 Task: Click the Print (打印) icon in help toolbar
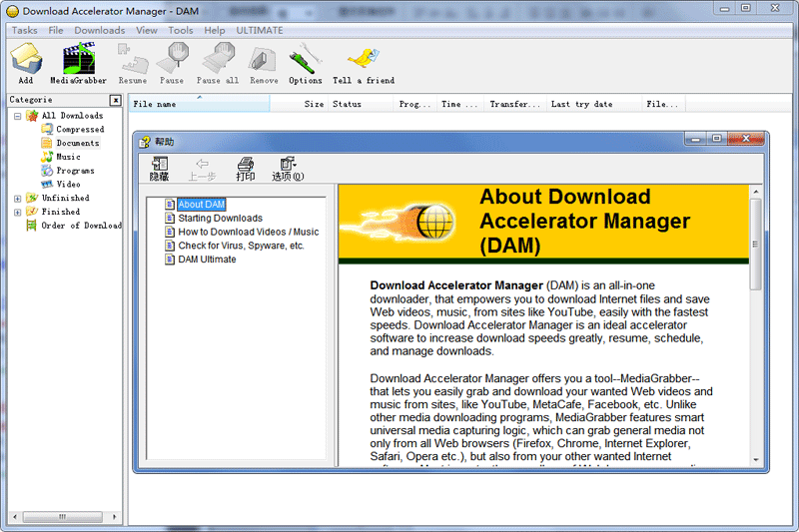[245, 168]
